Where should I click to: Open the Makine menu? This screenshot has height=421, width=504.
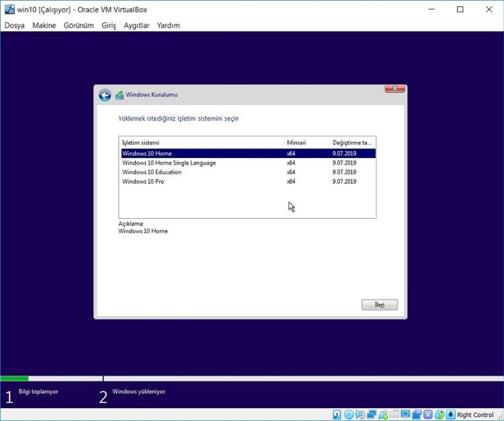(x=44, y=26)
